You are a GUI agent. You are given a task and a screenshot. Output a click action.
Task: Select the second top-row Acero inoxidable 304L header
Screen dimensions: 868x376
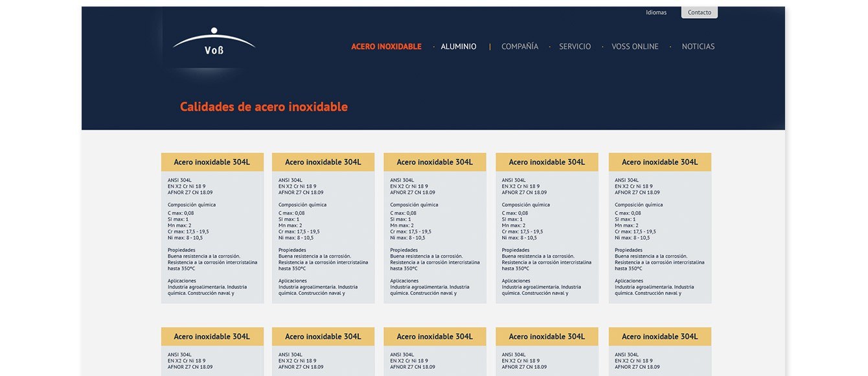(x=323, y=162)
